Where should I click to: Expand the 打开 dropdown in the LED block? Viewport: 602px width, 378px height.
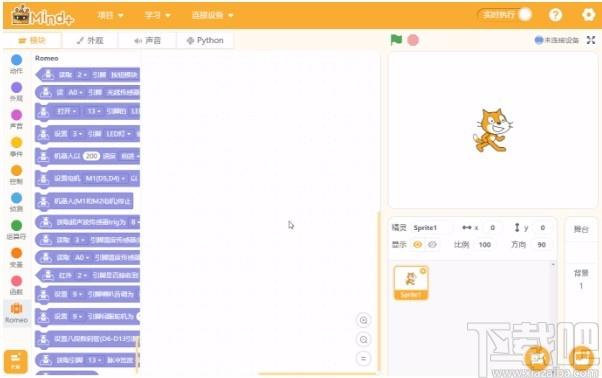[66, 111]
